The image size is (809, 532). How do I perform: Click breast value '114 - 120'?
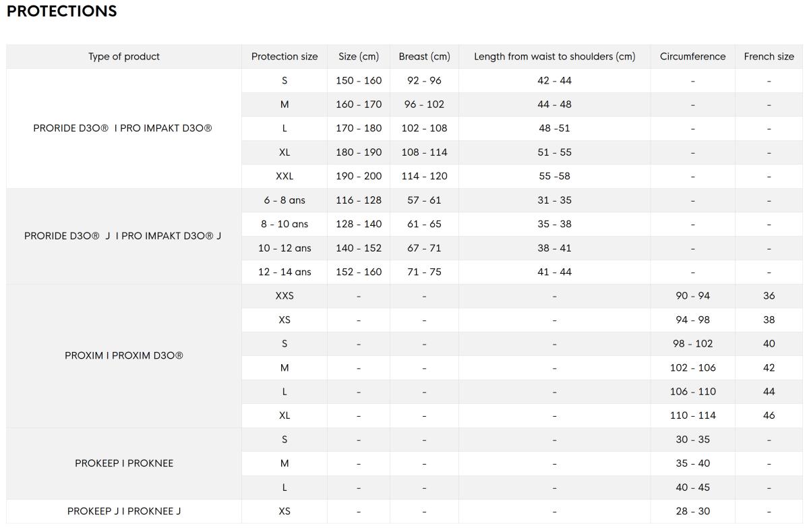tap(424, 176)
